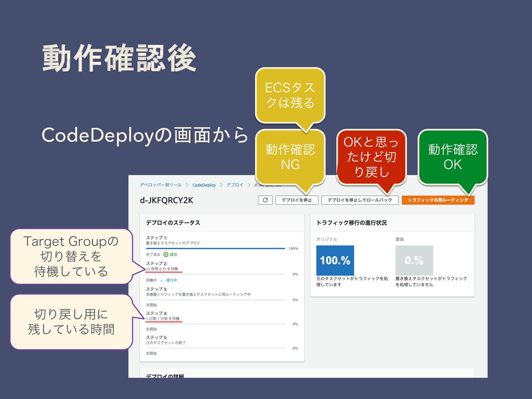Viewport: 532px width, 399px height.
Task: Click the ステップ 1: label
Action: 156,238
